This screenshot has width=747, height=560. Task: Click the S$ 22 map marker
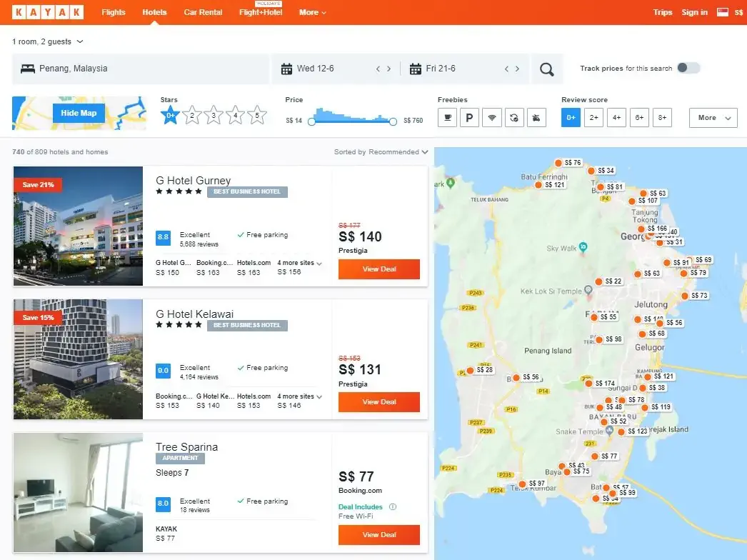tap(609, 281)
